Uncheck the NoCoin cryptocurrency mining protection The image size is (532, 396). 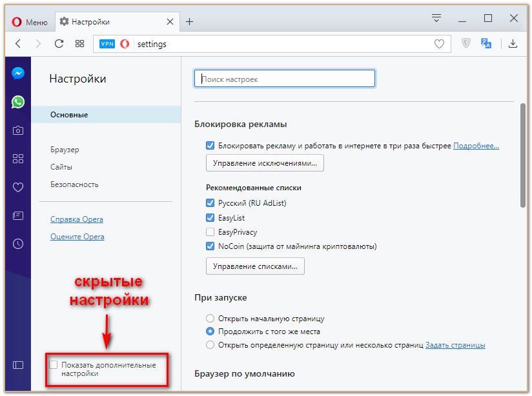pos(210,246)
